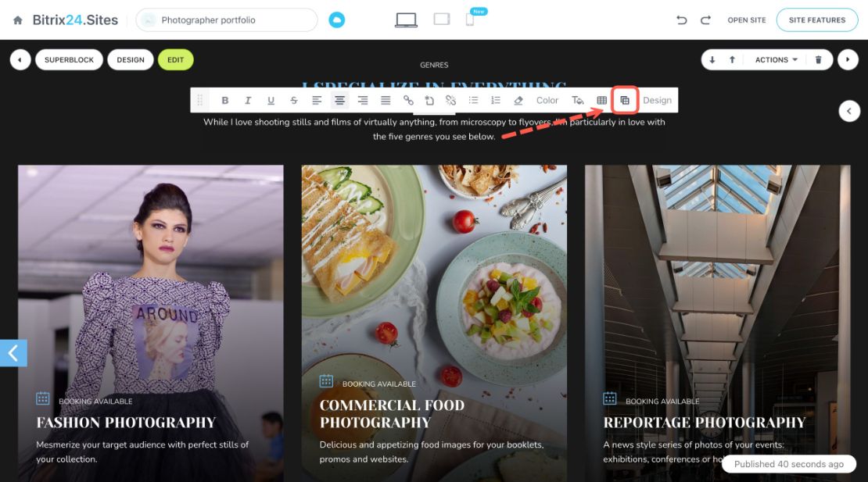Switch to desktop laptop preview
The width and height of the screenshot is (868, 482).
pyautogui.click(x=406, y=20)
